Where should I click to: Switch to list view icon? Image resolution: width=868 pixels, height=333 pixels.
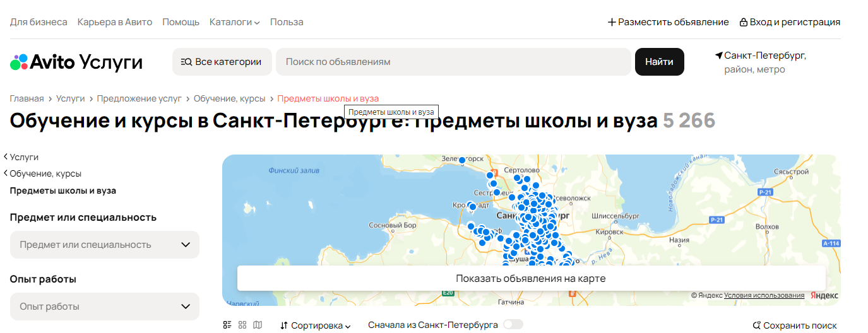[227, 325]
